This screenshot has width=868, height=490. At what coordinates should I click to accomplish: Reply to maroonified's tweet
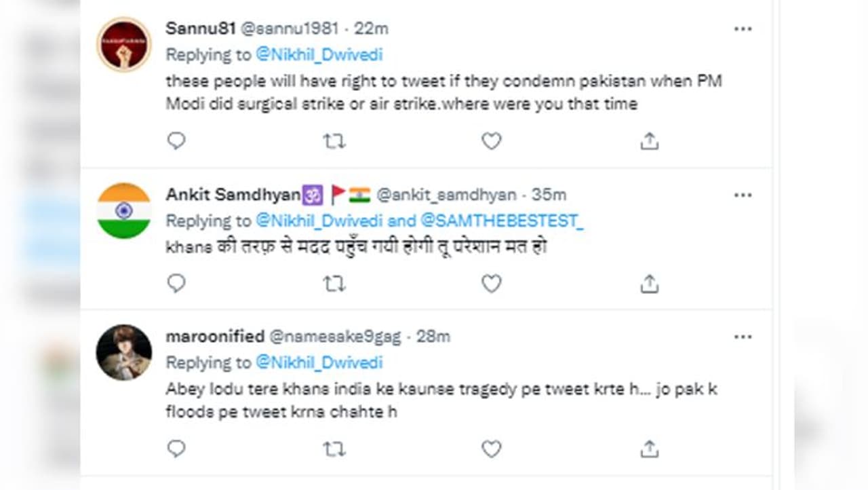[x=176, y=449]
